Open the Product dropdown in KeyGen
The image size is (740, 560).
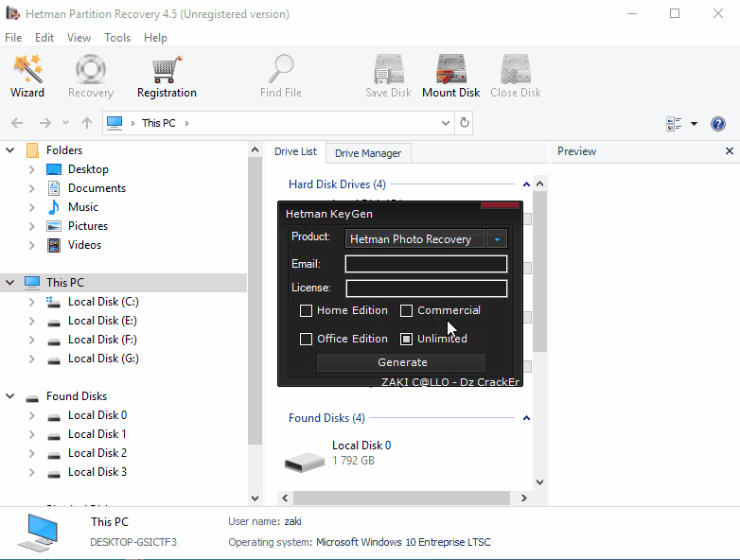click(x=497, y=238)
